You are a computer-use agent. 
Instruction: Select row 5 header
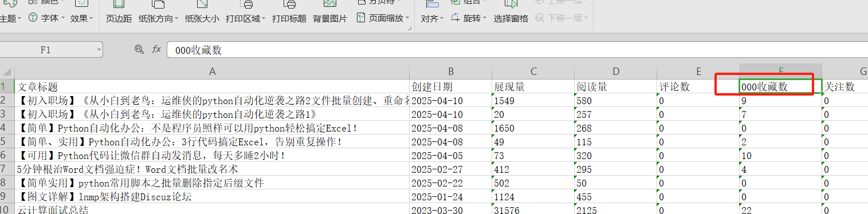tap(7, 141)
